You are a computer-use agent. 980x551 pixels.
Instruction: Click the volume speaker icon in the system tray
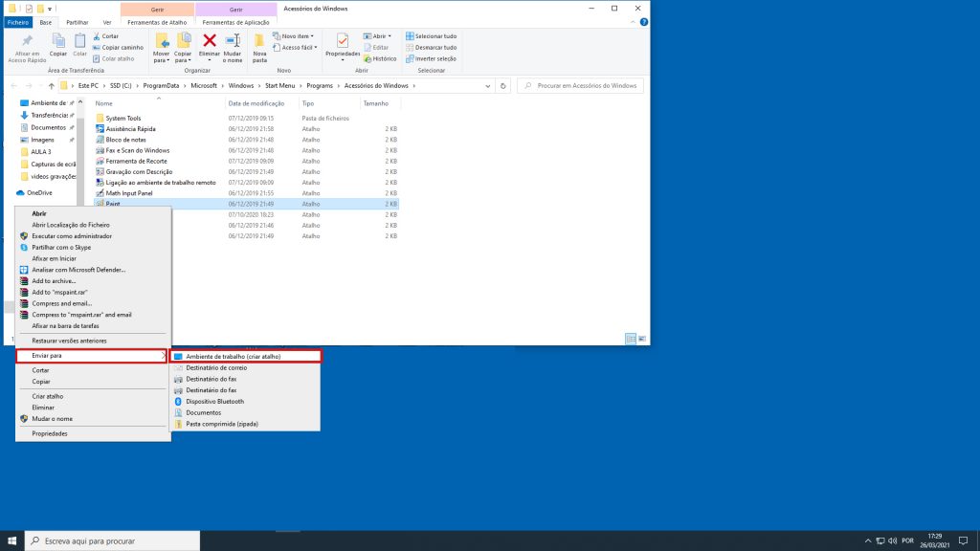(x=892, y=541)
